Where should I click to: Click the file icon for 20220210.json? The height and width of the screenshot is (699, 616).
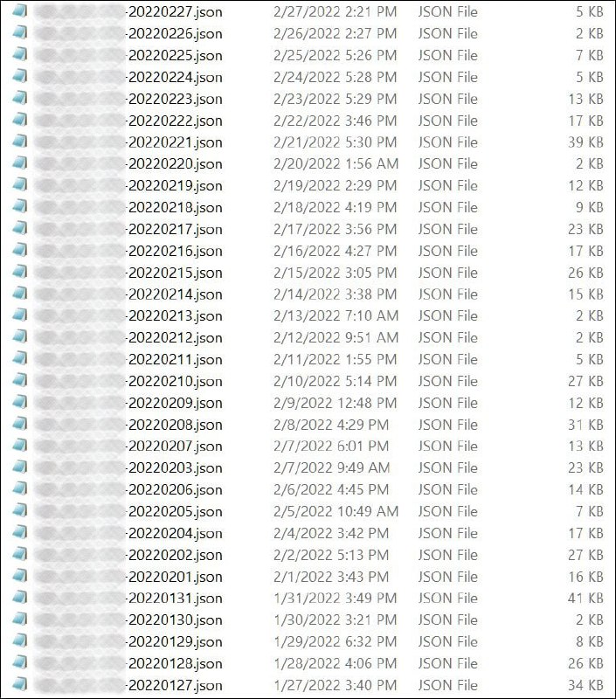[20, 380]
